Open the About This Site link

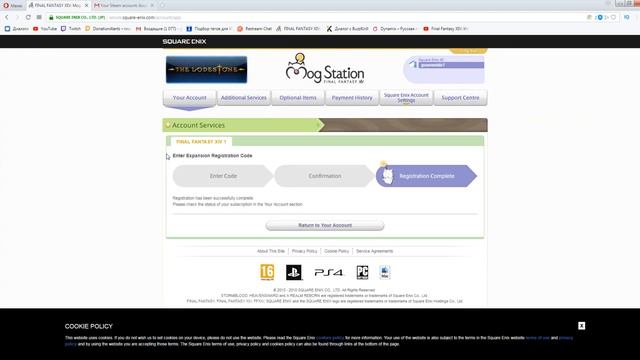tap(271, 251)
